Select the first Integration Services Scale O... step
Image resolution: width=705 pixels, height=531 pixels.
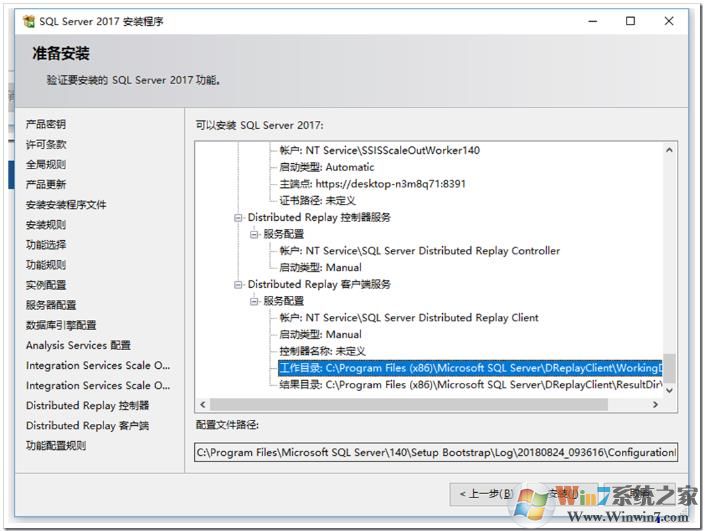tap(98, 365)
